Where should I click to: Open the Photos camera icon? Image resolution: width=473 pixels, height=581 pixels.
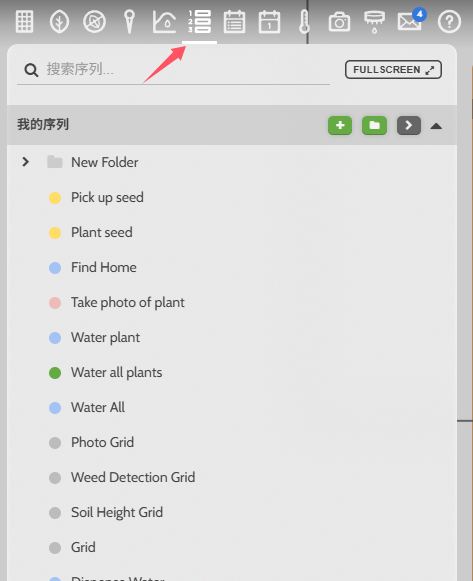coord(339,22)
